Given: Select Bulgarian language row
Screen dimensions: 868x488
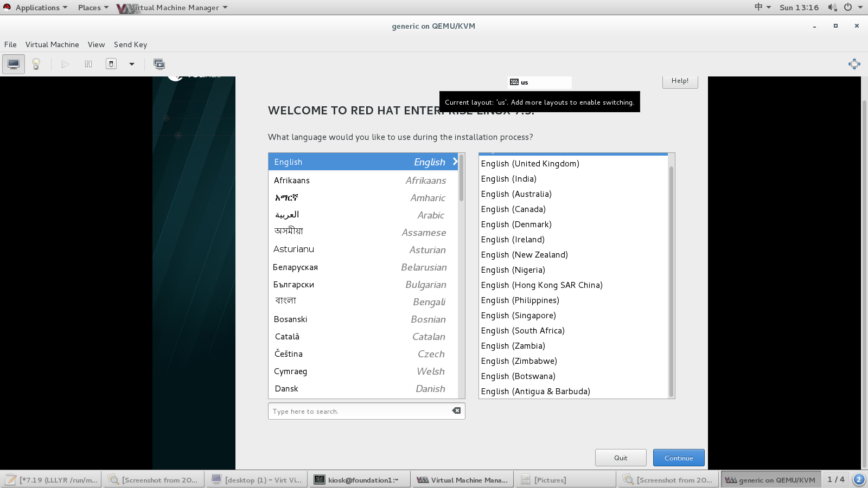Looking at the screenshot, I should 363,284.
